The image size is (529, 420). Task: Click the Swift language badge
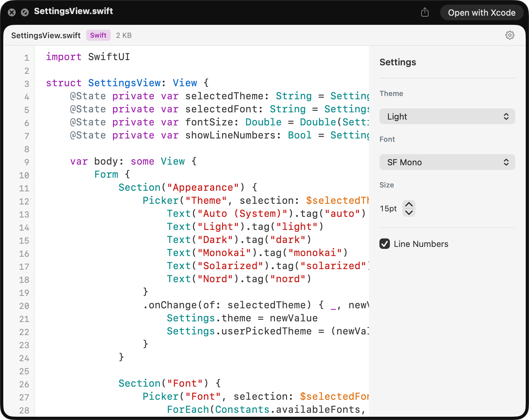pos(98,35)
